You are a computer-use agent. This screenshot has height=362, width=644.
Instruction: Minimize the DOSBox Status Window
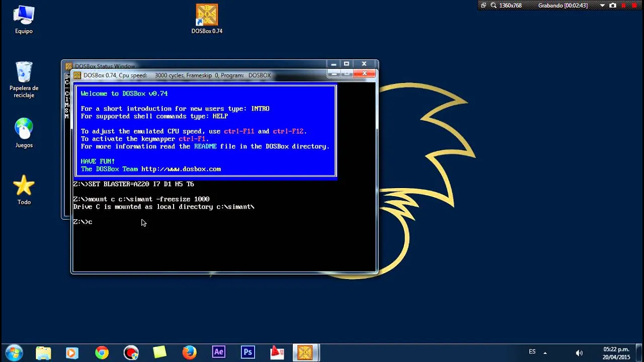[x=333, y=64]
